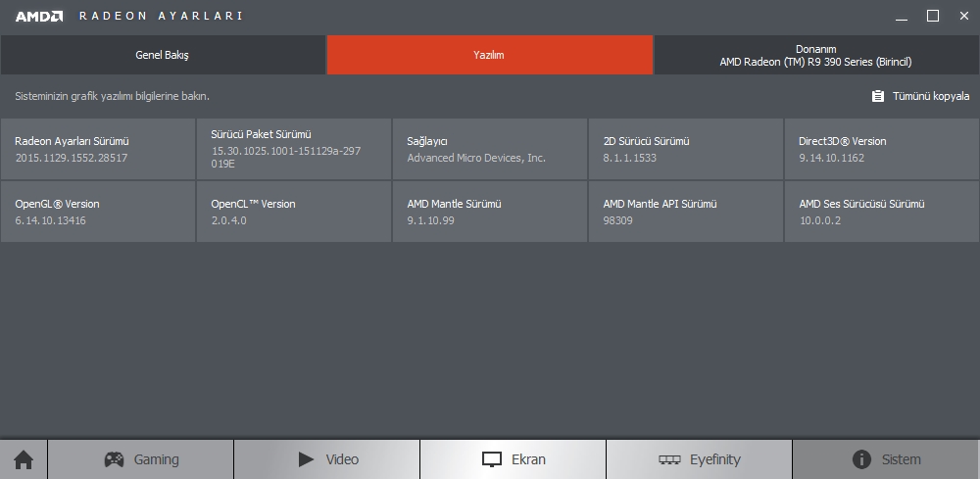Open the Eyefinity section
This screenshot has width=980, height=479.
[699, 459]
